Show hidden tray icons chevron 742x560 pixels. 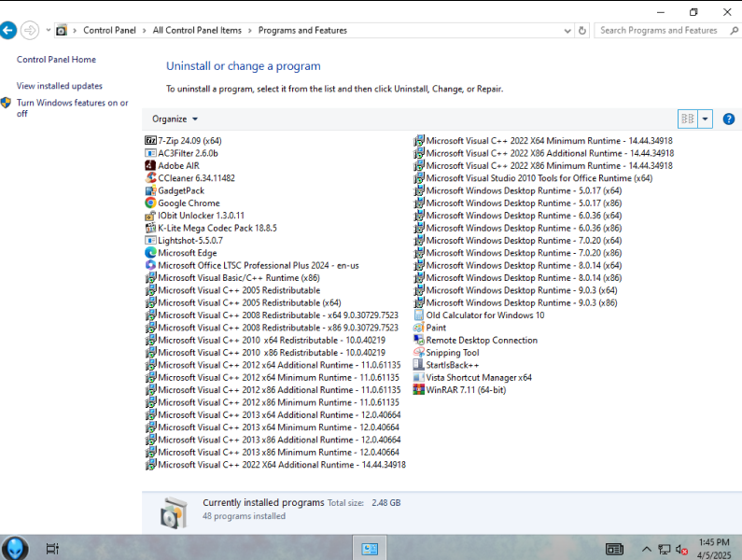click(x=646, y=549)
